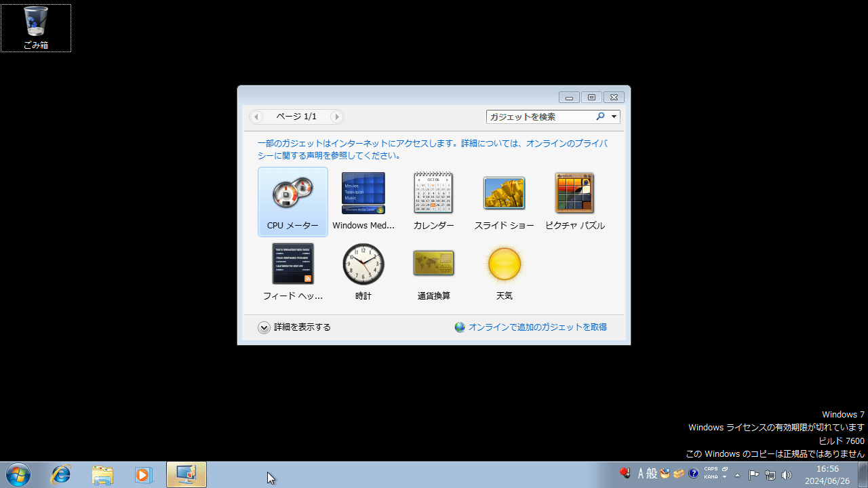Viewport: 868px width, 488px height.
Task: Select the CPU メーター gadget
Action: coord(293,202)
